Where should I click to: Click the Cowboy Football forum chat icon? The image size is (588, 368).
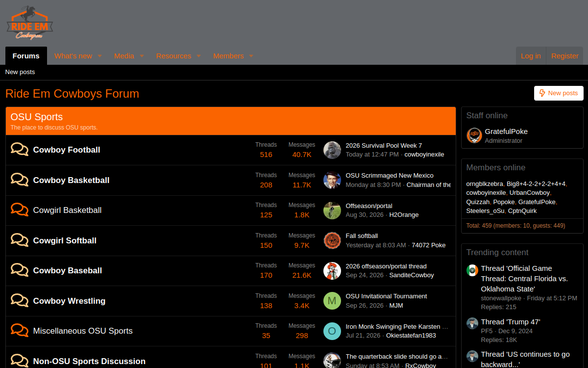(x=20, y=150)
